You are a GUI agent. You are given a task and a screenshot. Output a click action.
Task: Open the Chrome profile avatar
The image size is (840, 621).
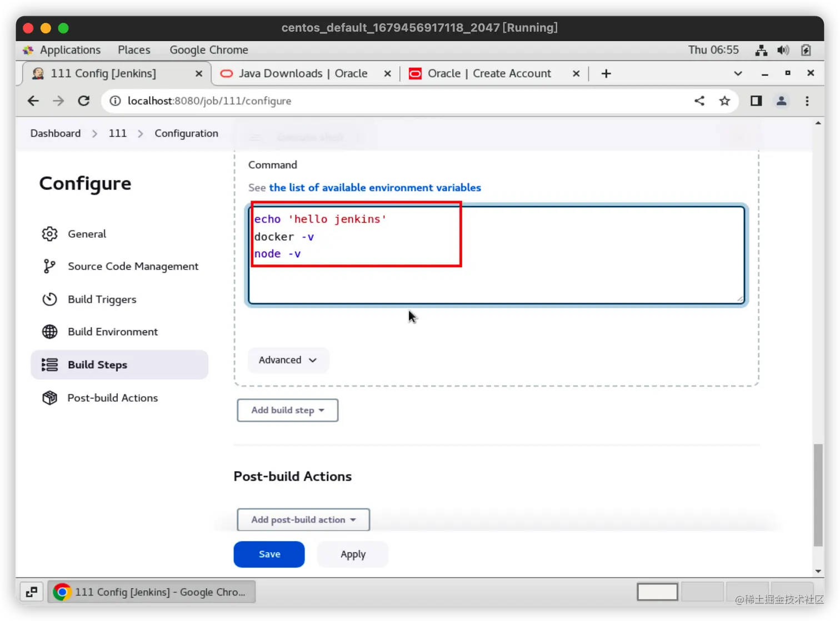(782, 101)
